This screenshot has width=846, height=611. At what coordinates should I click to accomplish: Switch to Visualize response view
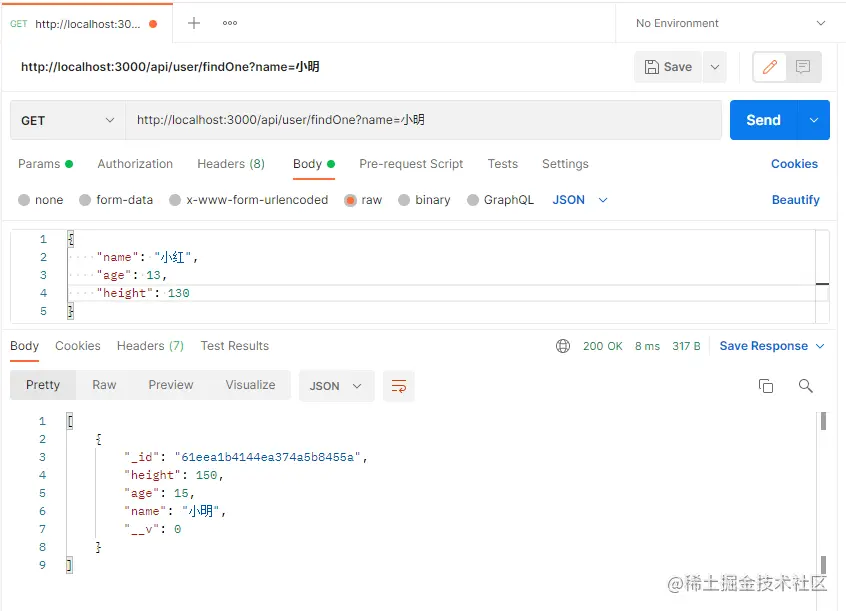click(250, 385)
